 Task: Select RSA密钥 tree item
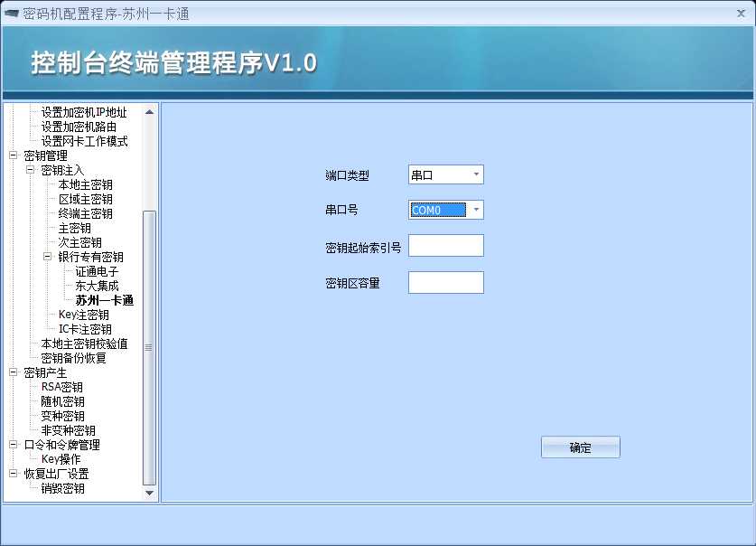(x=62, y=387)
